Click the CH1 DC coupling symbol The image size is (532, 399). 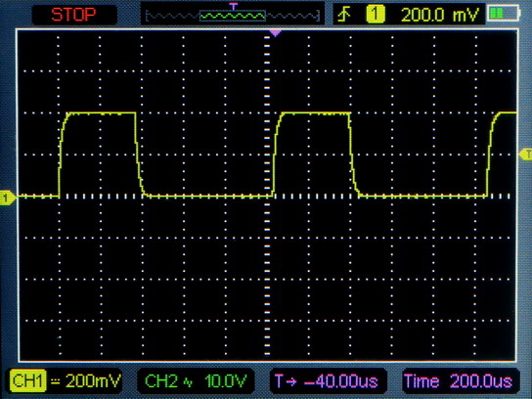click(55, 381)
